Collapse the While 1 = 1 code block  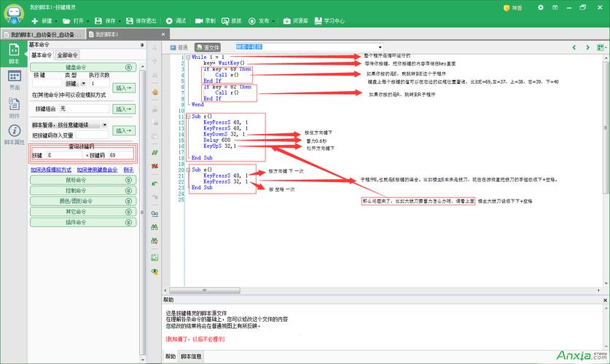pyautogui.click(x=188, y=57)
